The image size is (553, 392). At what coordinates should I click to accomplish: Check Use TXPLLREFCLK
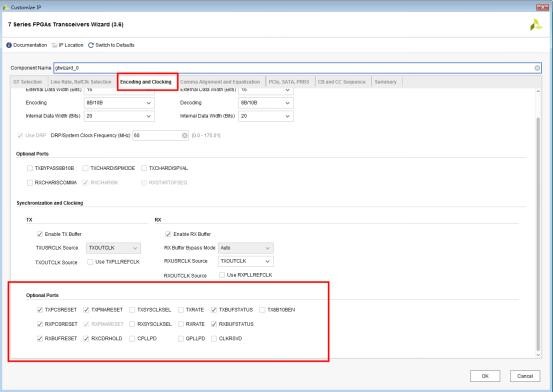90,262
